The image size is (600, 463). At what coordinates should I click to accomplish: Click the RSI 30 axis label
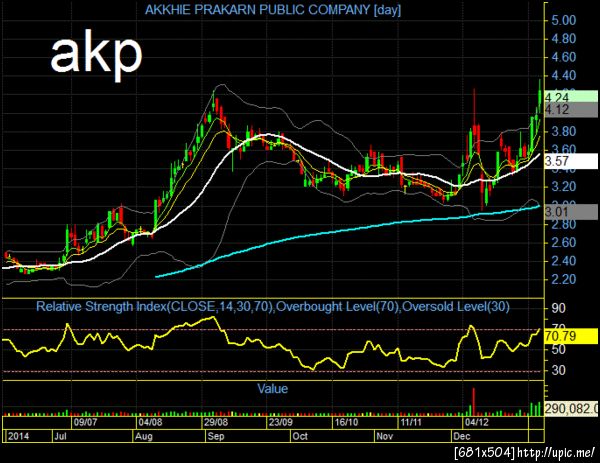tap(558, 370)
